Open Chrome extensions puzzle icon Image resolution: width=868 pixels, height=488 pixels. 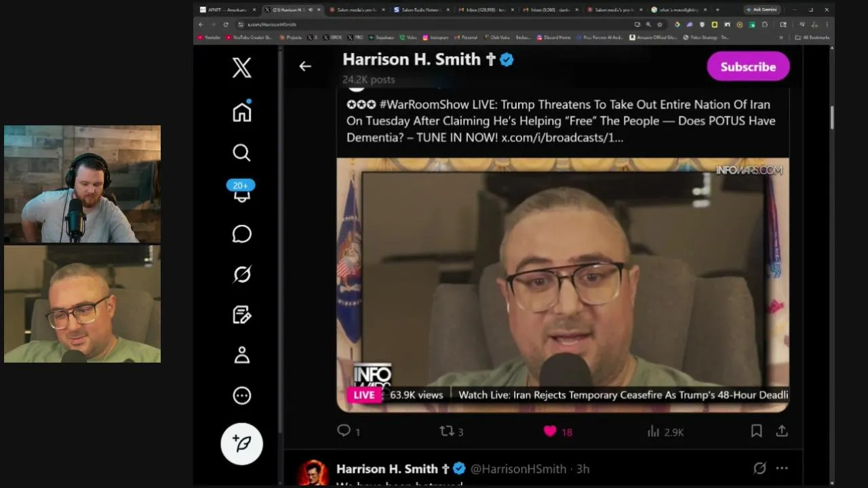(764, 24)
